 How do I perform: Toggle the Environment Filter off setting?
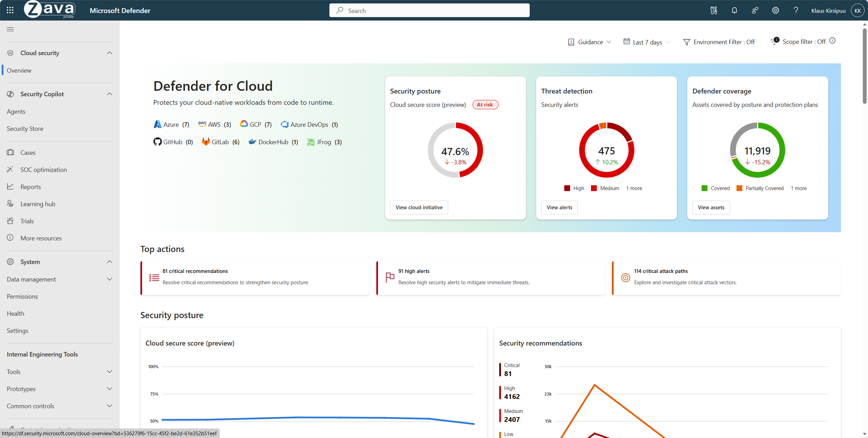coord(719,42)
